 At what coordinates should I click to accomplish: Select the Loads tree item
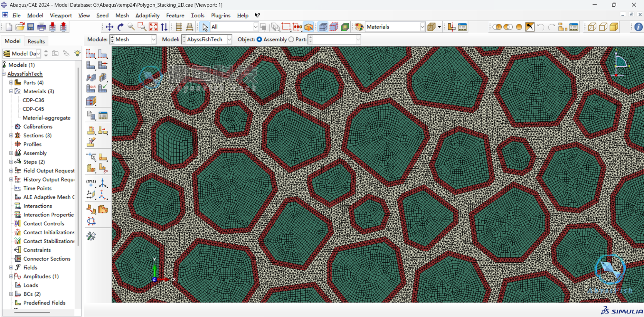pos(31,285)
